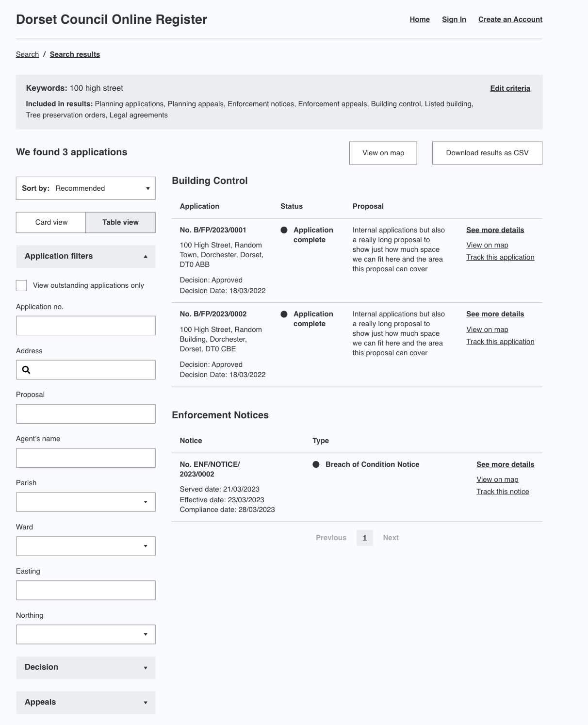This screenshot has width=588, height=725.
Task: See more details for B/FP/2023/0001
Action: pos(494,230)
